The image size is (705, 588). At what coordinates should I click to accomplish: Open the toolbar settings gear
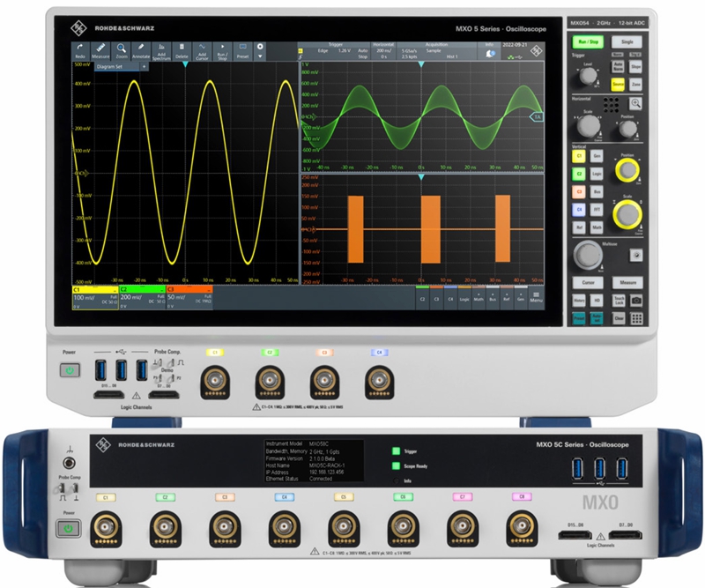coord(260,47)
